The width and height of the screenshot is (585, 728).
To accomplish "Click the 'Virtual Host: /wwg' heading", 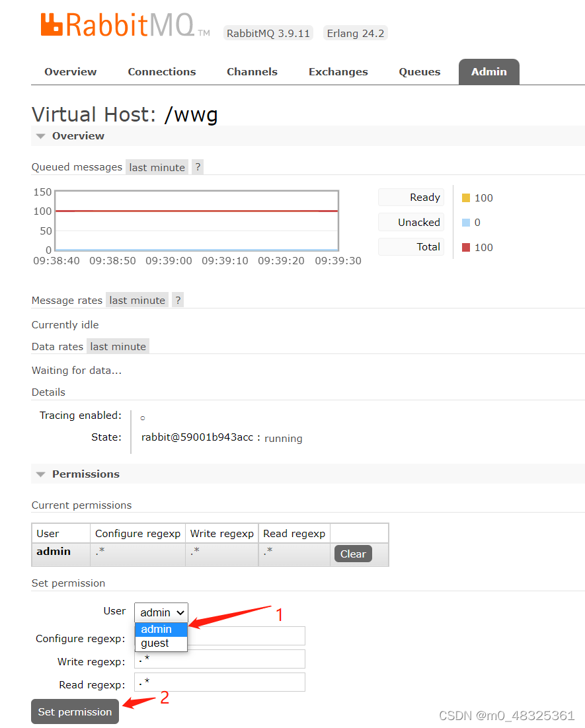I will [x=124, y=114].
